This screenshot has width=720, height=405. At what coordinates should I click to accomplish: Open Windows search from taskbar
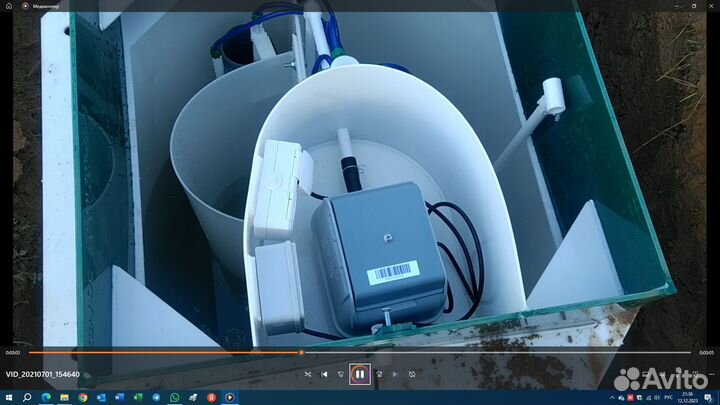27,397
